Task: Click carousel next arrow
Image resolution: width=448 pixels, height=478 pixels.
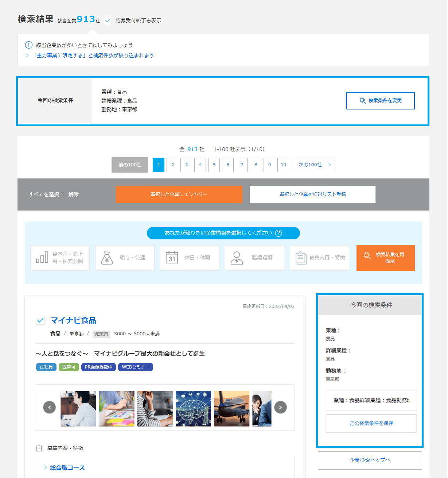Action: click(280, 407)
